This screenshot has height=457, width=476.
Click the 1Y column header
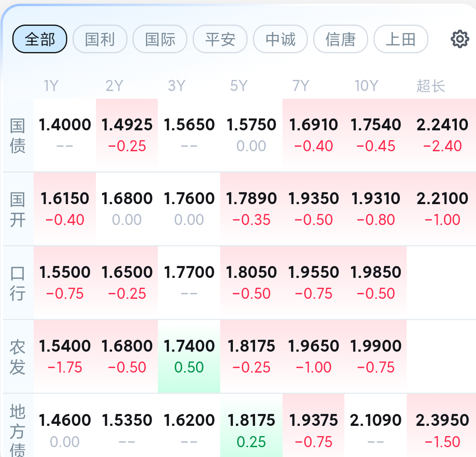(51, 86)
